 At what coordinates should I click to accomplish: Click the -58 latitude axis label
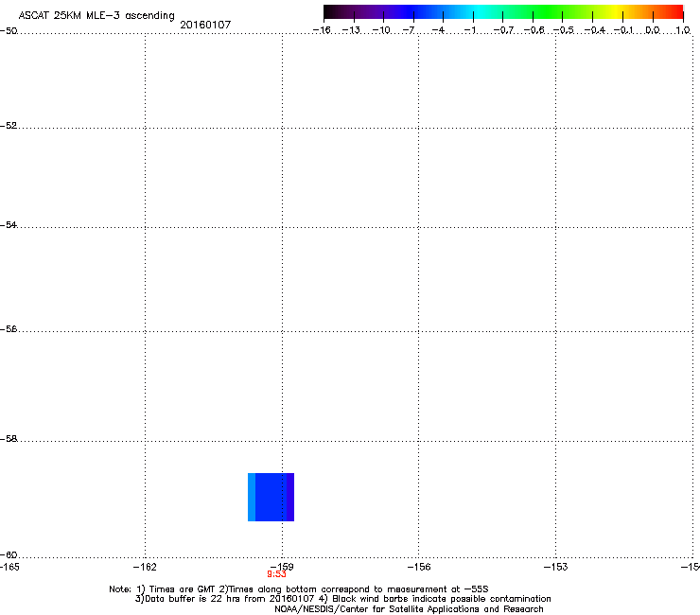point(9,439)
